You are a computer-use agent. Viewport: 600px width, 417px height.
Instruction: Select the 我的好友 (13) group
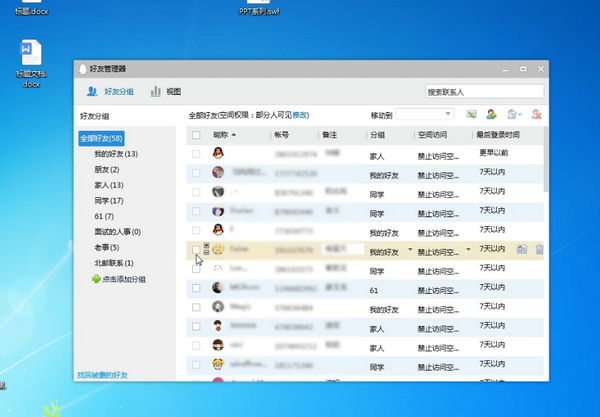pos(116,154)
